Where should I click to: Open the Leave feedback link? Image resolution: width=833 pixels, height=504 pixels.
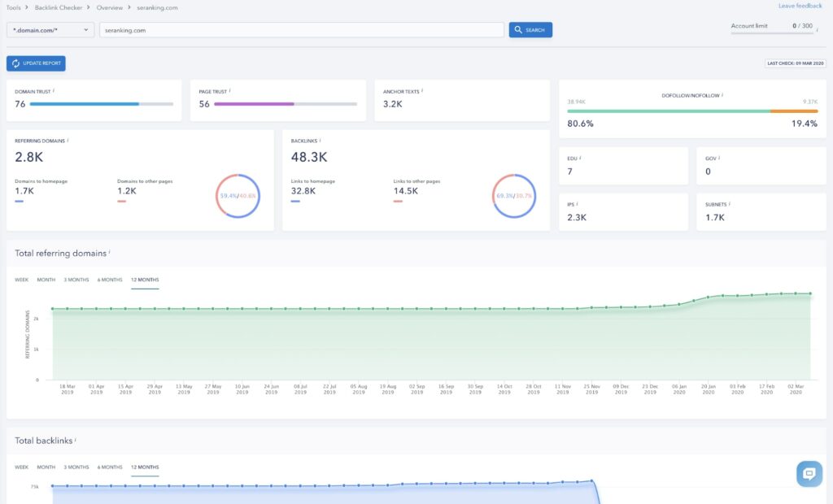point(800,6)
